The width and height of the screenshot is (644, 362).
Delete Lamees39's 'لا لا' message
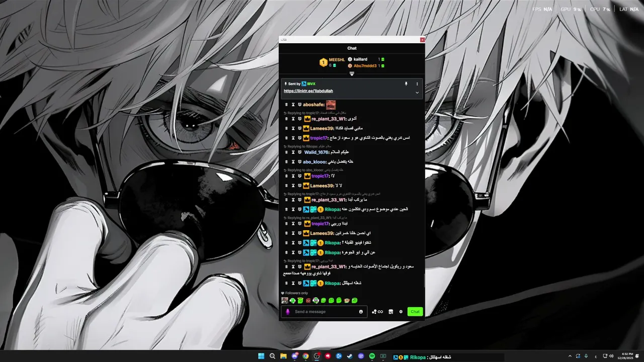point(286,186)
